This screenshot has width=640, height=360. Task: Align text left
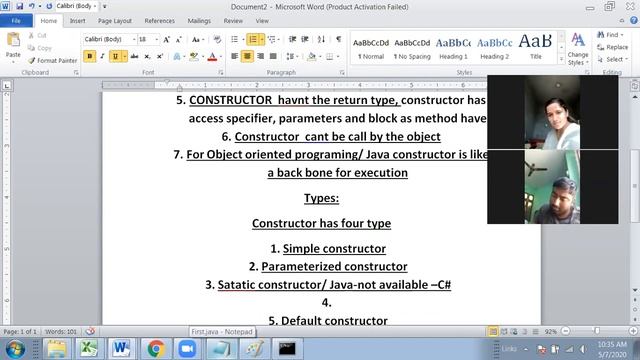[234, 56]
